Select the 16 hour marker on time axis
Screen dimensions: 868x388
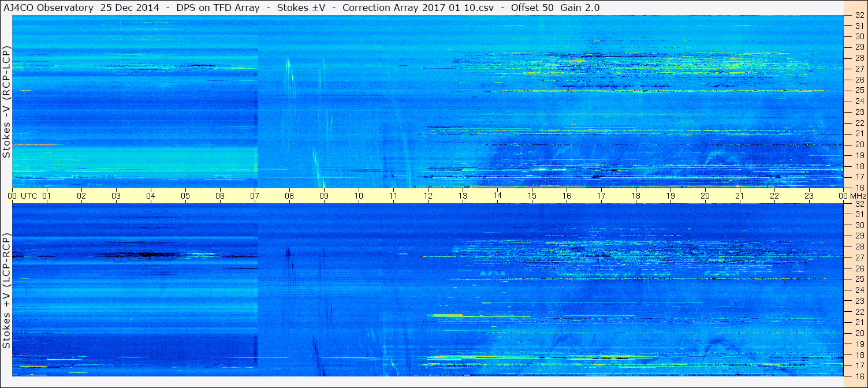pos(567,196)
